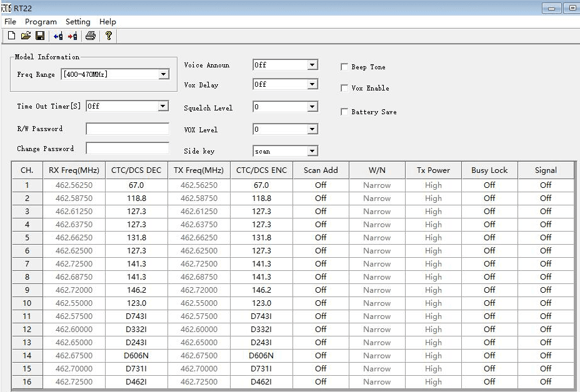
Task: Click the Print toolbar icon
Action: coord(91,36)
